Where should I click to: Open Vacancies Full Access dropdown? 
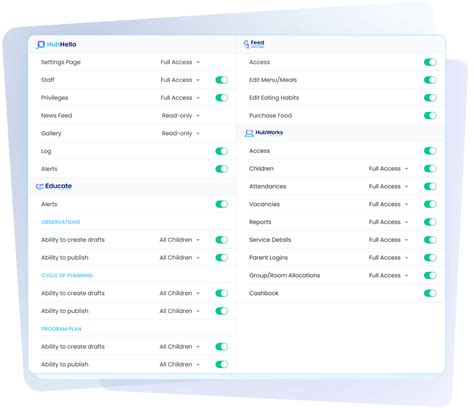(388, 204)
